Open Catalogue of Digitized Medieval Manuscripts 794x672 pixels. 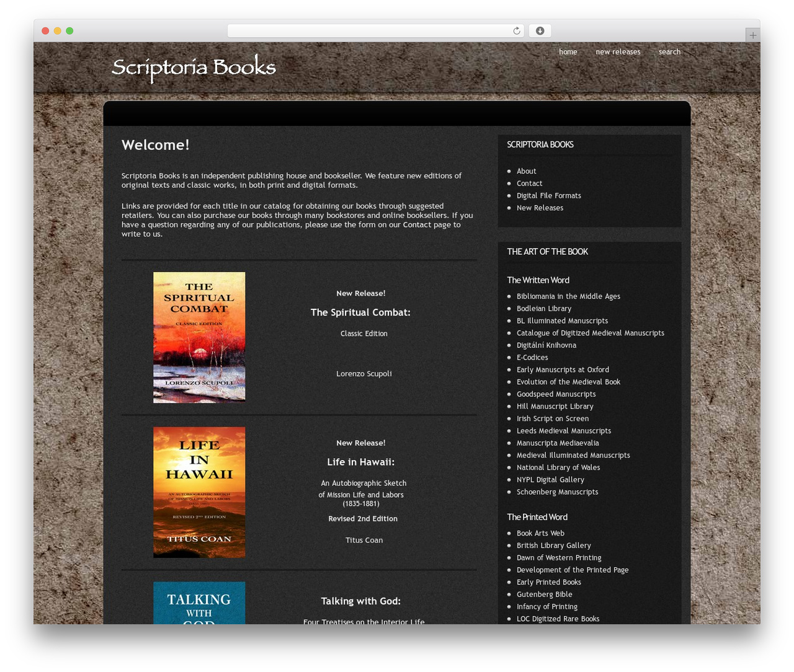(x=591, y=333)
